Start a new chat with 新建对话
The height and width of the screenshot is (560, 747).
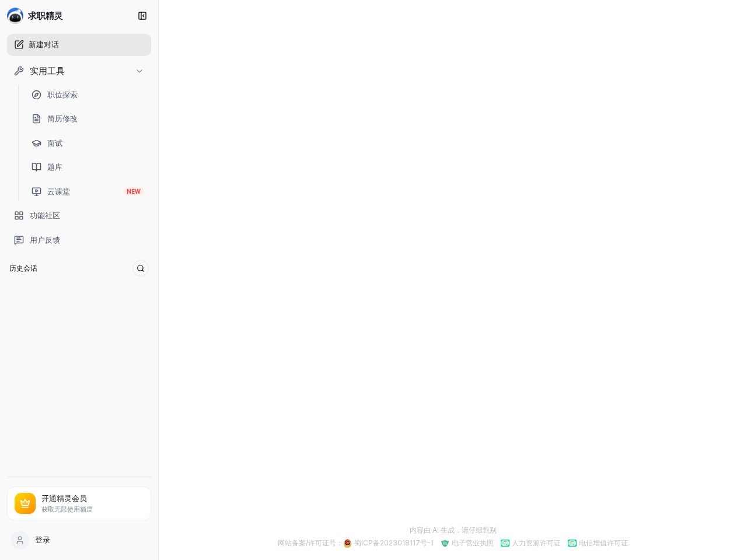click(x=79, y=45)
